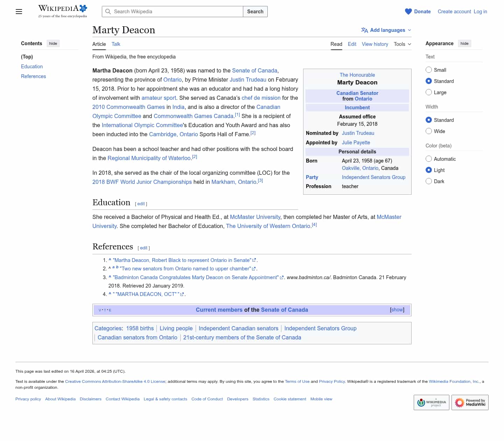Select the Small text size option
504x441 pixels.
(429, 70)
